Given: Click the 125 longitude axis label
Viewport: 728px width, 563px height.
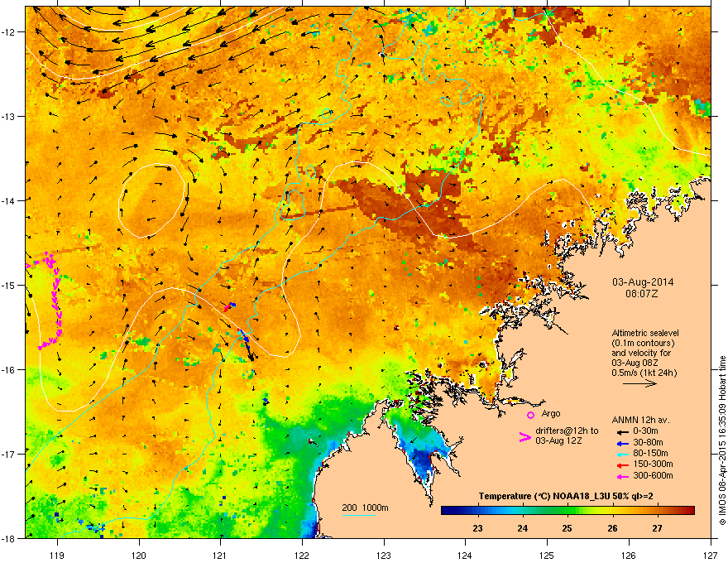Looking at the screenshot, I should [x=547, y=555].
